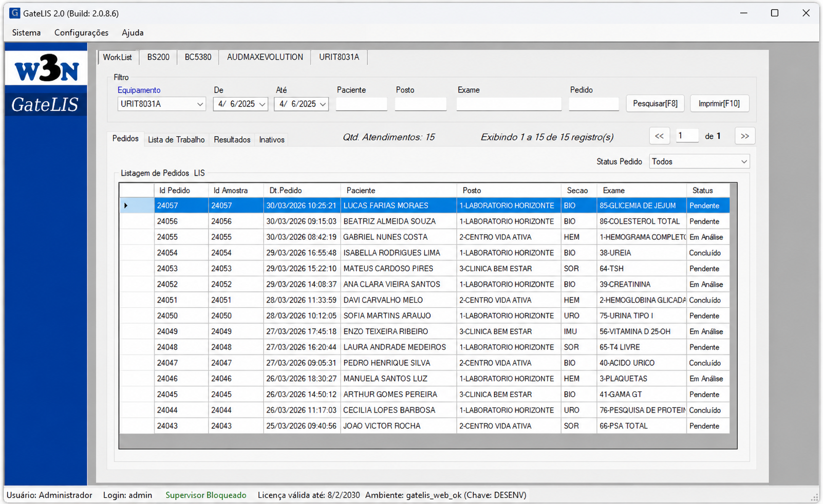Go to previous page with << button

tap(659, 136)
